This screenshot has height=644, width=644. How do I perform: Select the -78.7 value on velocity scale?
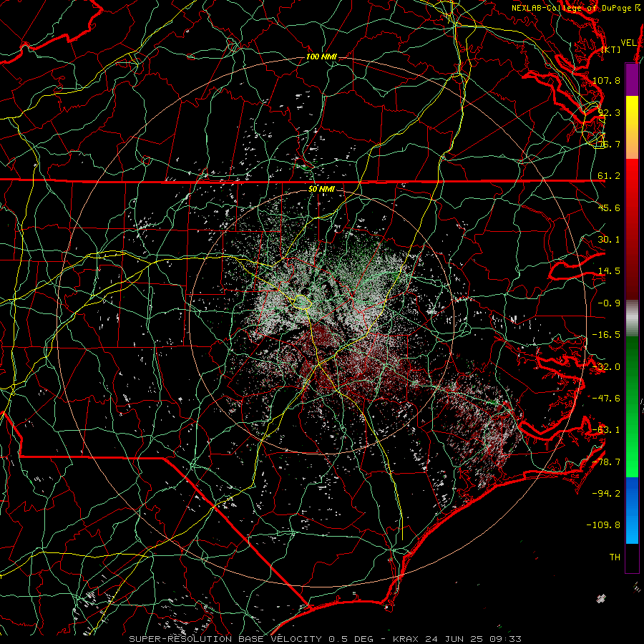click(x=606, y=462)
